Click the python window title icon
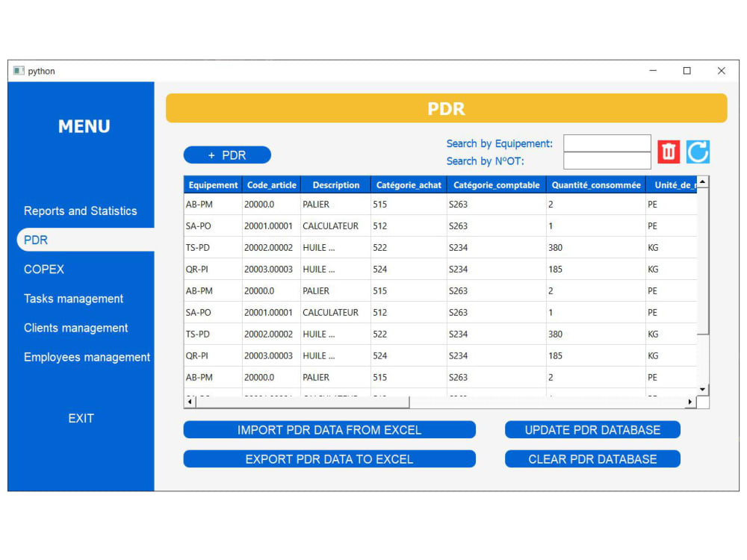Screen dimensions: 747x560 (19, 71)
